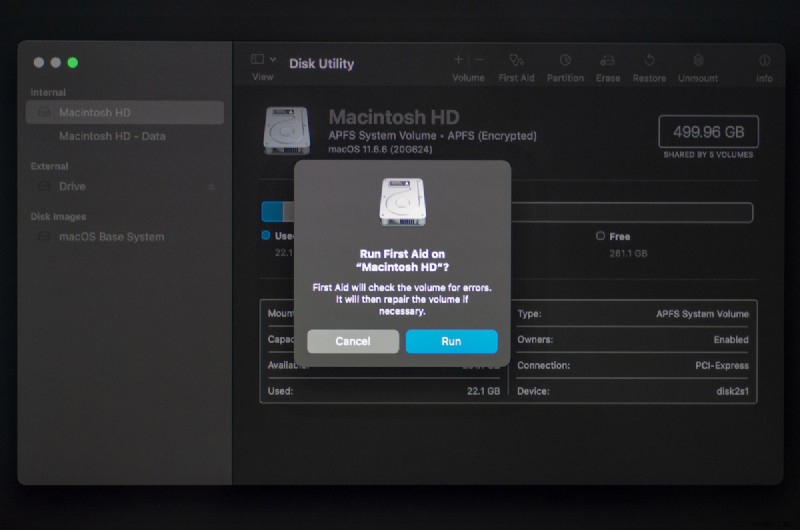Select external Drive in sidebar

(72, 186)
